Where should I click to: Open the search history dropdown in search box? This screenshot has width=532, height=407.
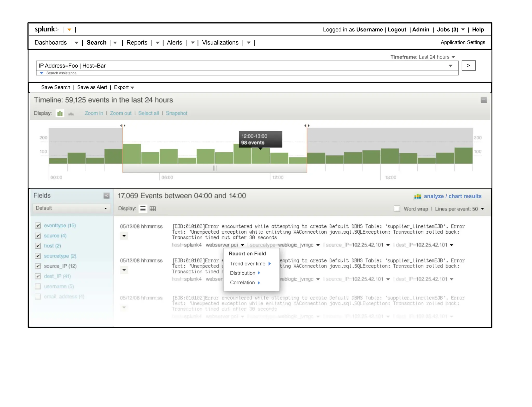[450, 66]
